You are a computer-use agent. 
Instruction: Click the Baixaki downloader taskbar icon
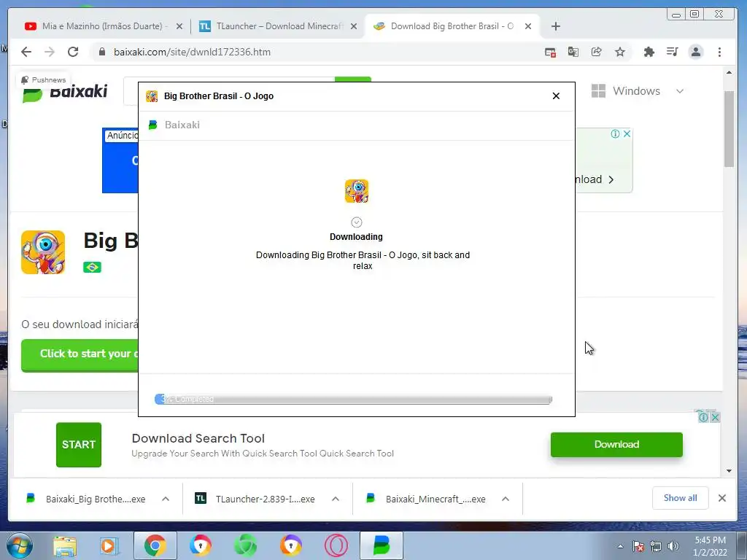[x=382, y=545]
